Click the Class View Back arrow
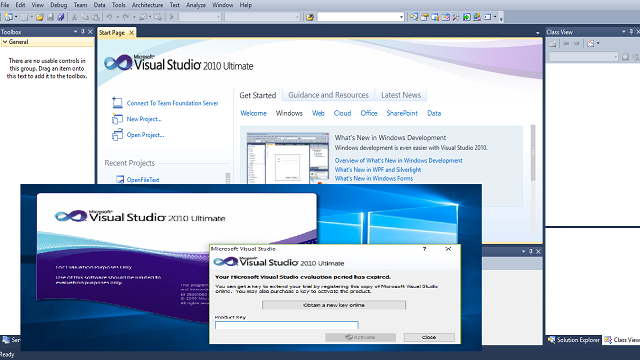The image size is (640, 360). click(x=566, y=43)
